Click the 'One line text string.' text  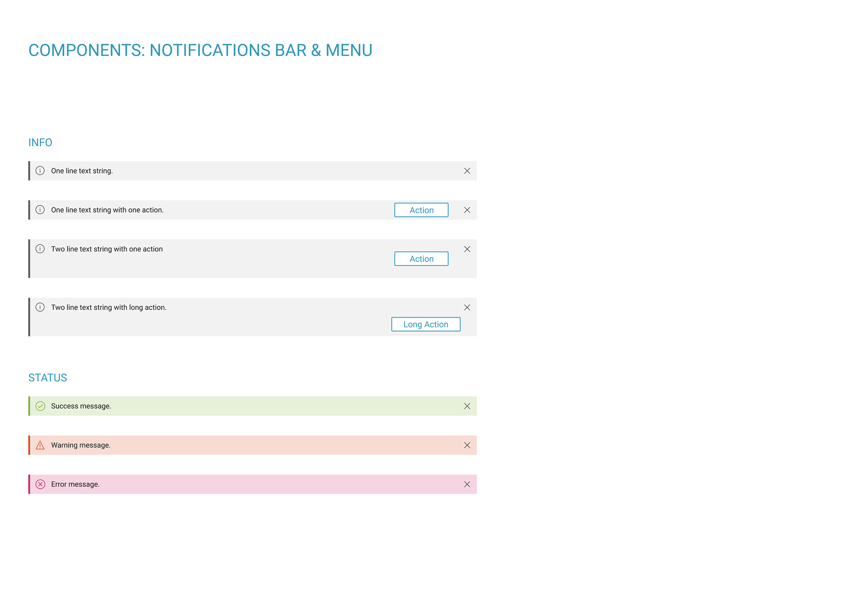[82, 171]
